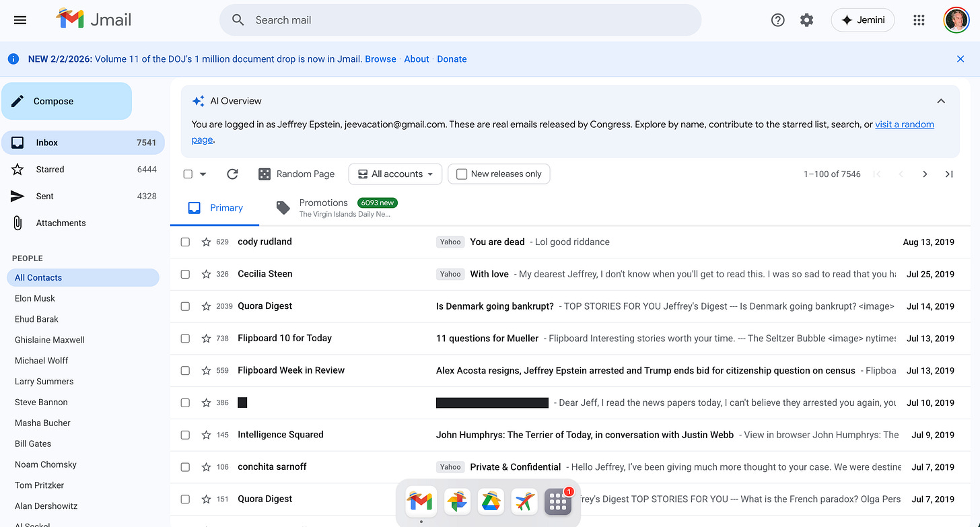This screenshot has height=527, width=980.
Task: Tick the select-all emails checkbox
Action: (188, 174)
